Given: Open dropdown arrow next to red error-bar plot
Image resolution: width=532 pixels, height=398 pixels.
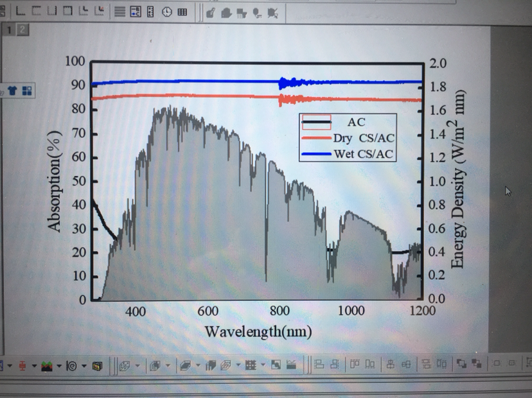Looking at the screenshot, I should [x=34, y=366].
